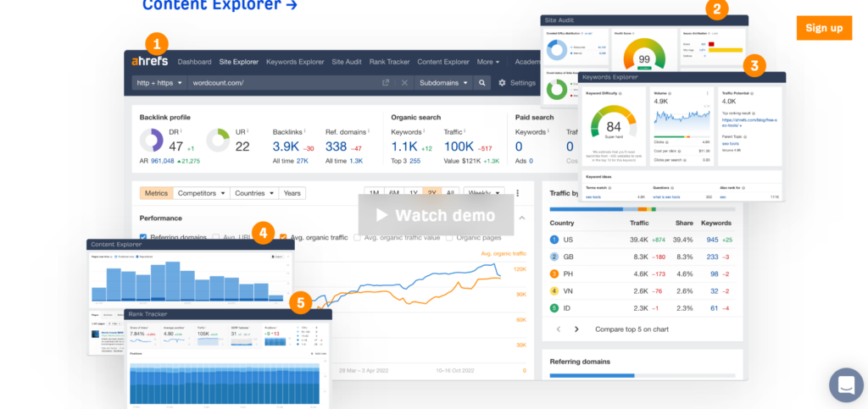The image size is (868, 409).
Task: Open the Weekly interval dropdown
Action: click(484, 193)
